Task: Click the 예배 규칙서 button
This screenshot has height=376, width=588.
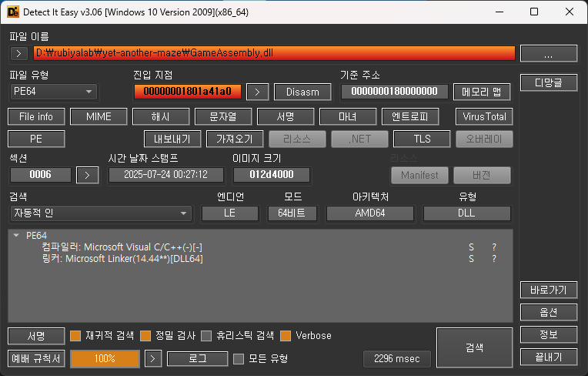Action: [36, 358]
